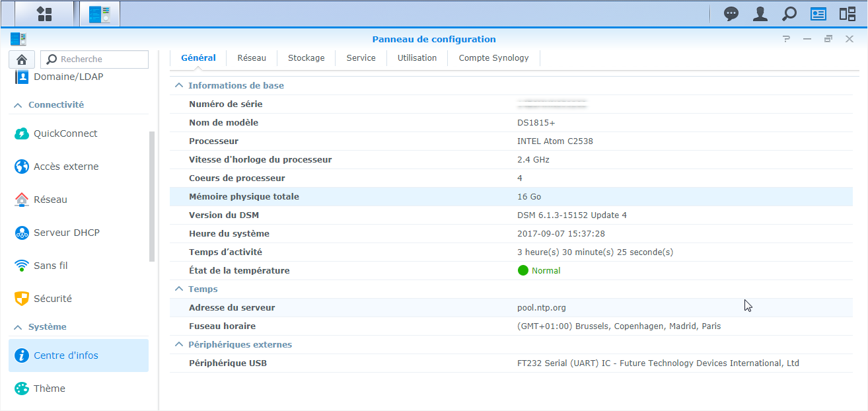Switch to the Stockage tab
868x411 pixels.
click(x=306, y=58)
